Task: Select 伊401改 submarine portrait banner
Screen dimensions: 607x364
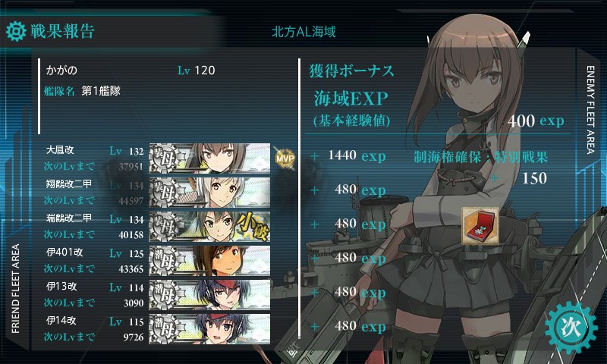Action: click(x=209, y=261)
